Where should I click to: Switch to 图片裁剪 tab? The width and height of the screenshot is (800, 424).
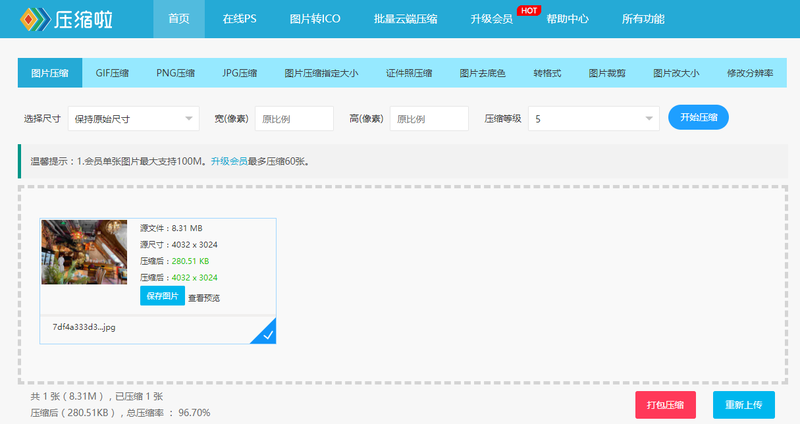click(x=607, y=73)
